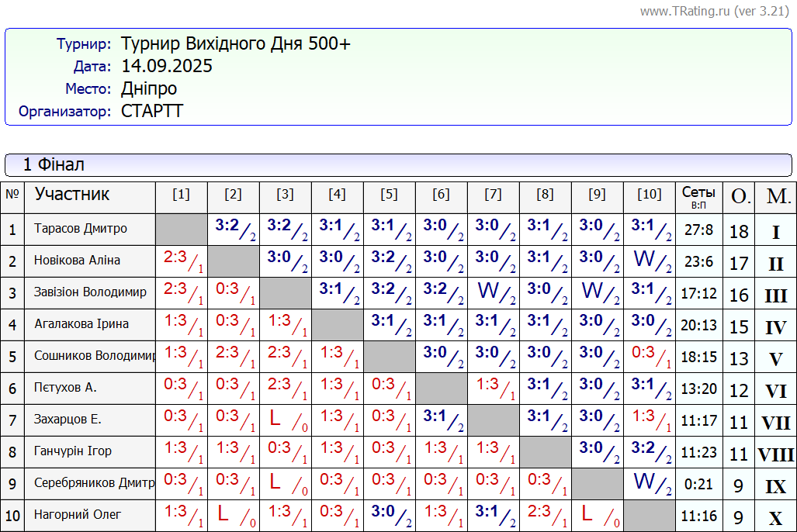Click the '1 Фінал' section header
Screen dimensions: 797x532
[x=54, y=164]
